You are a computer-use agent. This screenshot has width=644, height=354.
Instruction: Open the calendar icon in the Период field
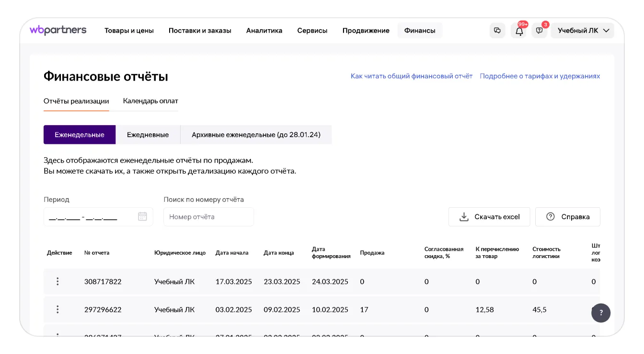coord(142,216)
